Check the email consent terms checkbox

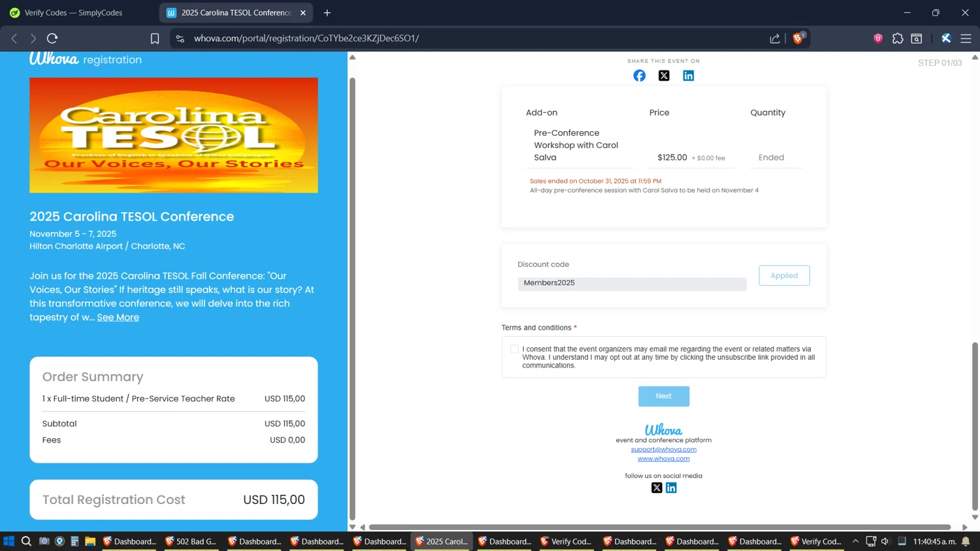(514, 349)
